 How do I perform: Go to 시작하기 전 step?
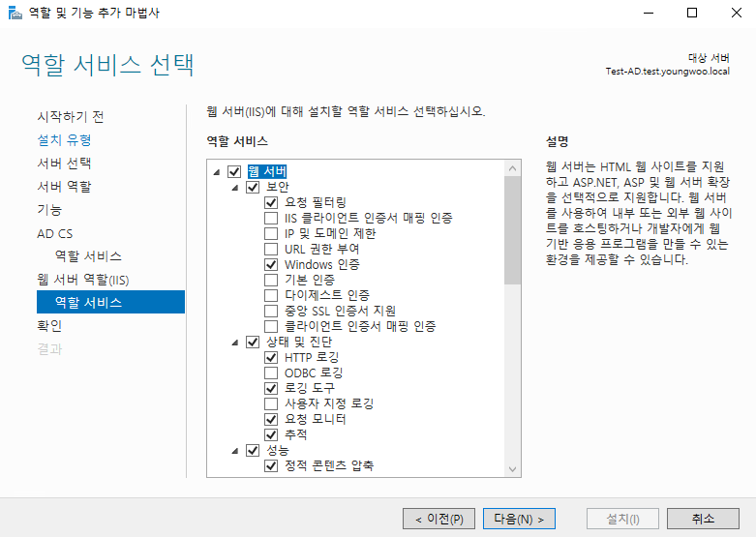71,117
